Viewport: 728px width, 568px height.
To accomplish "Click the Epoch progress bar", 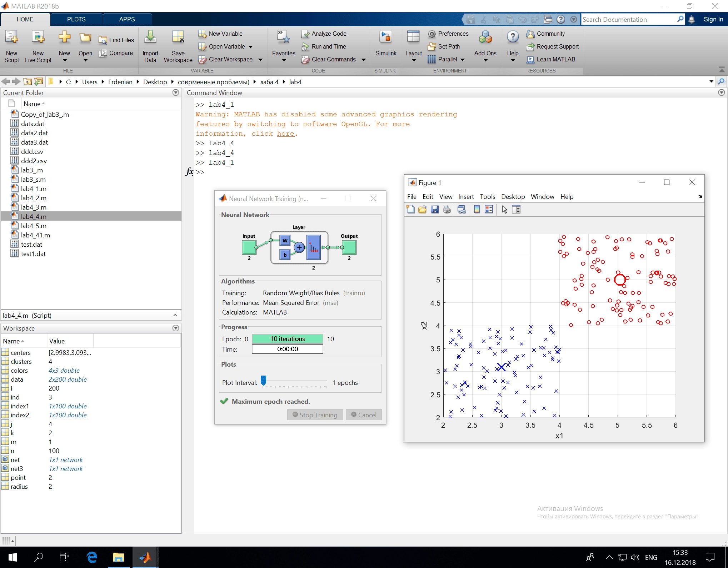I will [x=287, y=339].
